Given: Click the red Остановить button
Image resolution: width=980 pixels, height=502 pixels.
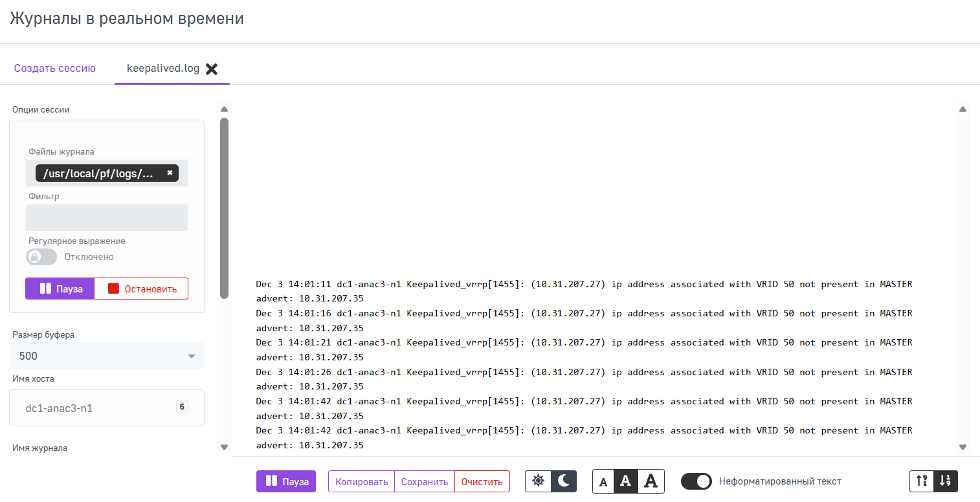Looking at the screenshot, I should (141, 289).
